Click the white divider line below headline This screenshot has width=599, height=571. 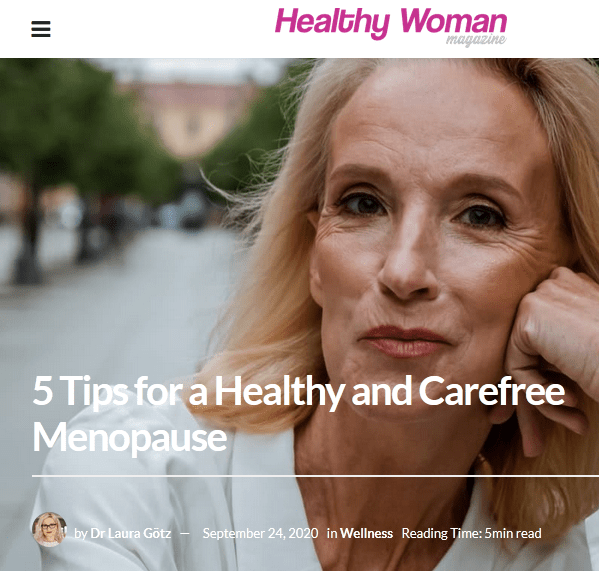click(x=315, y=476)
